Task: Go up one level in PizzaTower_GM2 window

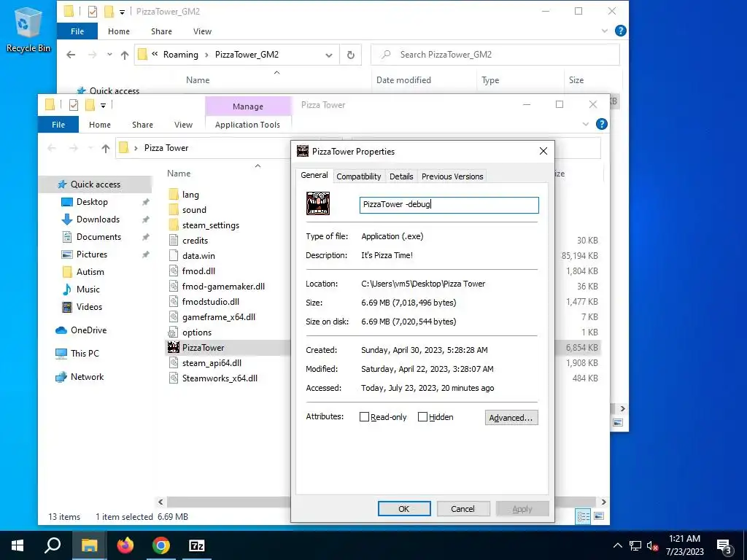Action: [125, 55]
